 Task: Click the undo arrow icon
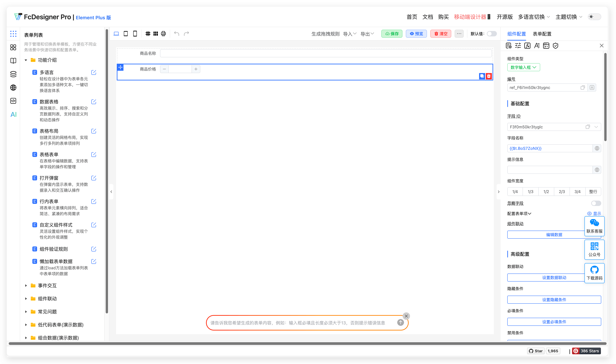click(x=176, y=34)
